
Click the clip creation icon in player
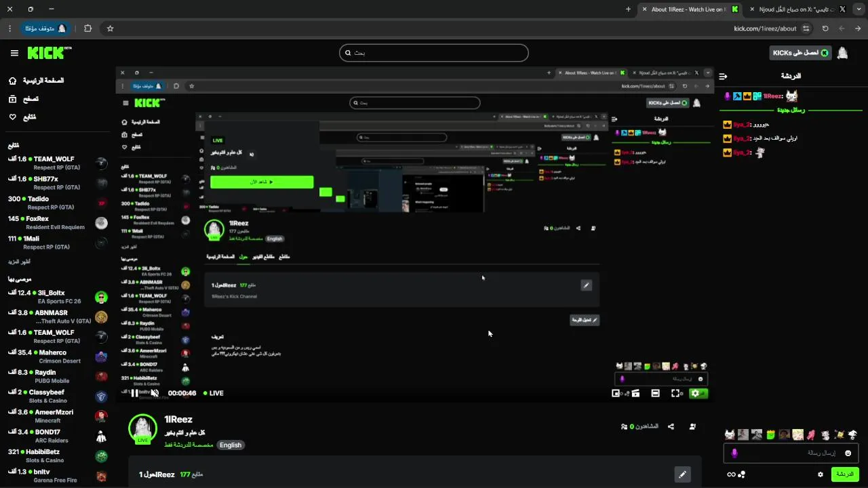pyautogui.click(x=635, y=393)
